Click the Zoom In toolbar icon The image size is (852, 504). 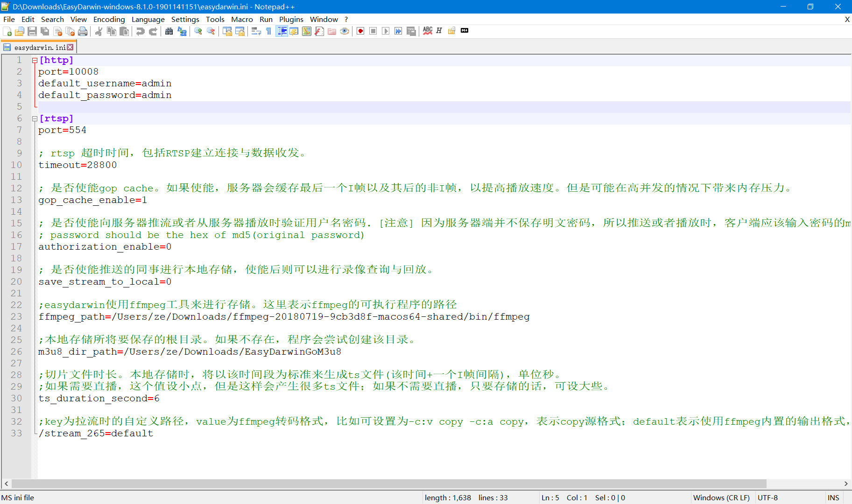click(x=197, y=31)
